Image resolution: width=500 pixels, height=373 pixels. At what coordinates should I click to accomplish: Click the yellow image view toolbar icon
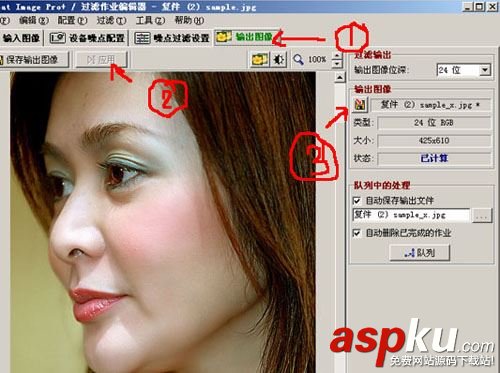(260, 60)
